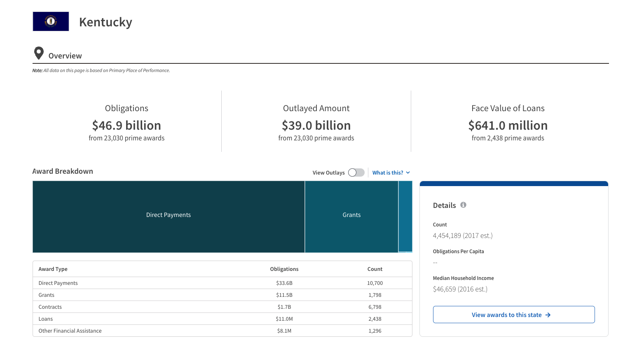Click the $46.9 billion Obligations figure

[x=126, y=126]
